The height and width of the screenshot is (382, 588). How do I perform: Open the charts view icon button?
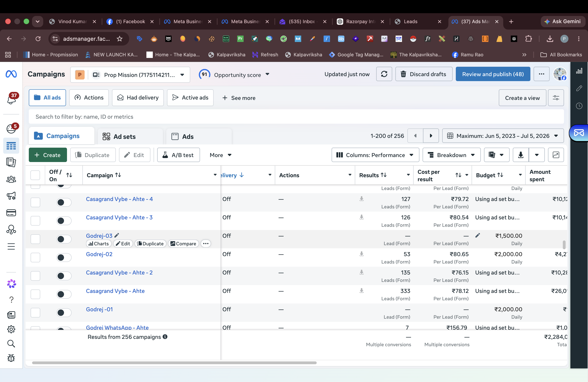coord(556,155)
